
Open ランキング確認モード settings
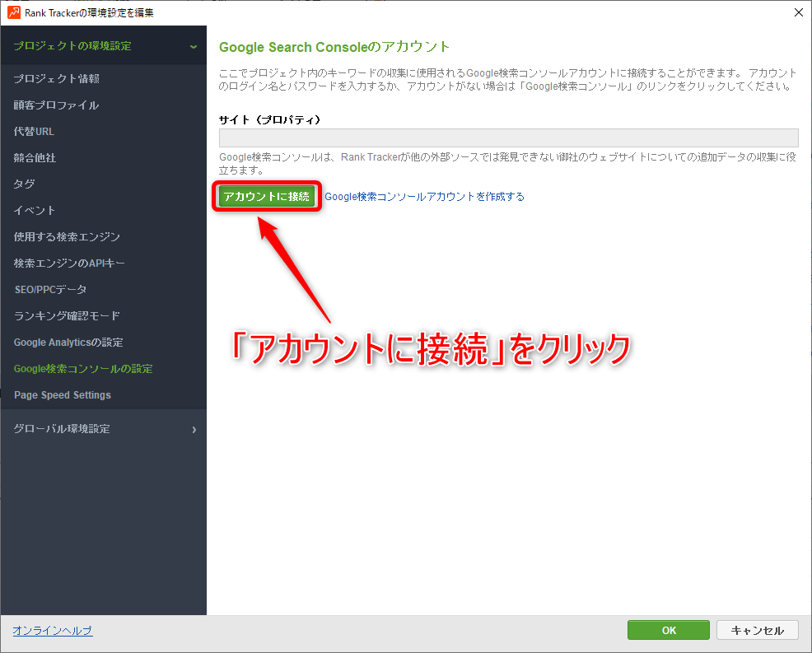pos(67,316)
